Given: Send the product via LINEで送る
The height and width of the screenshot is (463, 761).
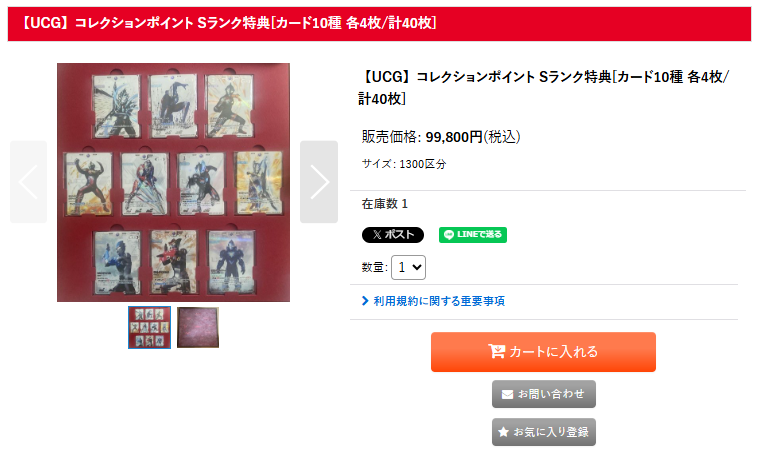Looking at the screenshot, I should click(473, 235).
